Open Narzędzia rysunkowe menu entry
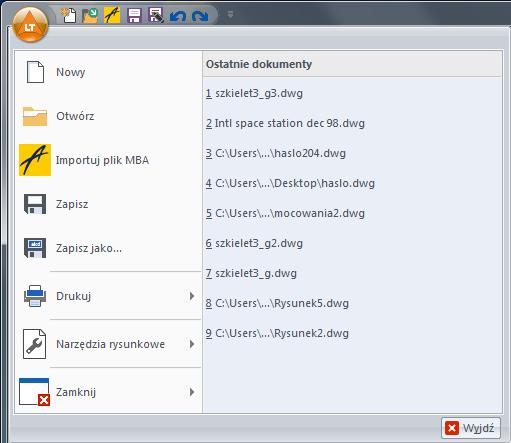Image resolution: width=511 pixels, height=443 pixels. click(108, 344)
